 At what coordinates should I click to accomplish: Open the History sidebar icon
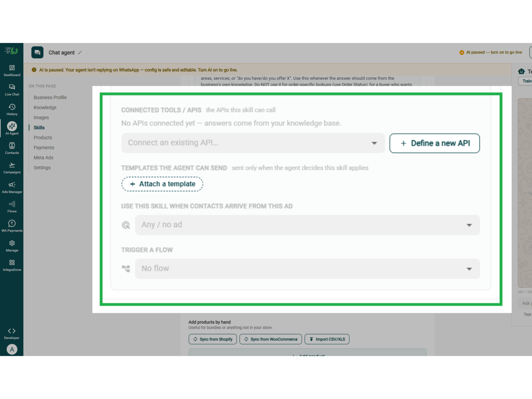tap(12, 107)
